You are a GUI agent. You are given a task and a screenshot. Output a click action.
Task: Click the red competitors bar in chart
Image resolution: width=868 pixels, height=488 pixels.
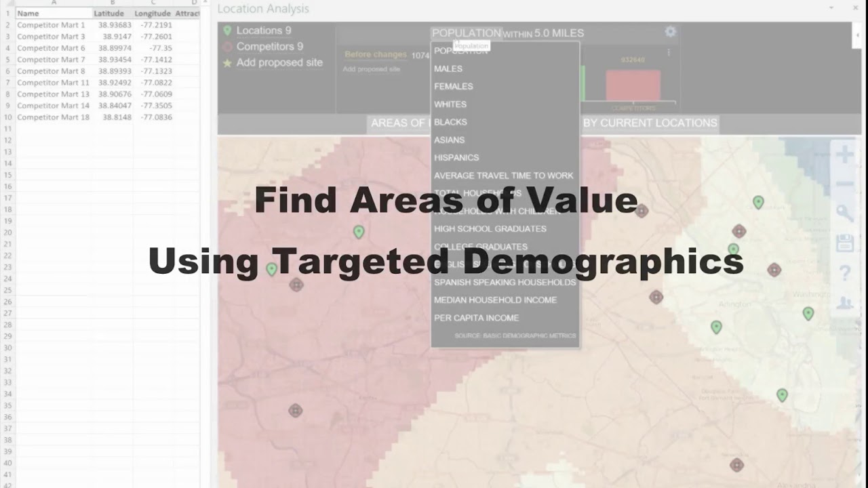pyautogui.click(x=633, y=85)
